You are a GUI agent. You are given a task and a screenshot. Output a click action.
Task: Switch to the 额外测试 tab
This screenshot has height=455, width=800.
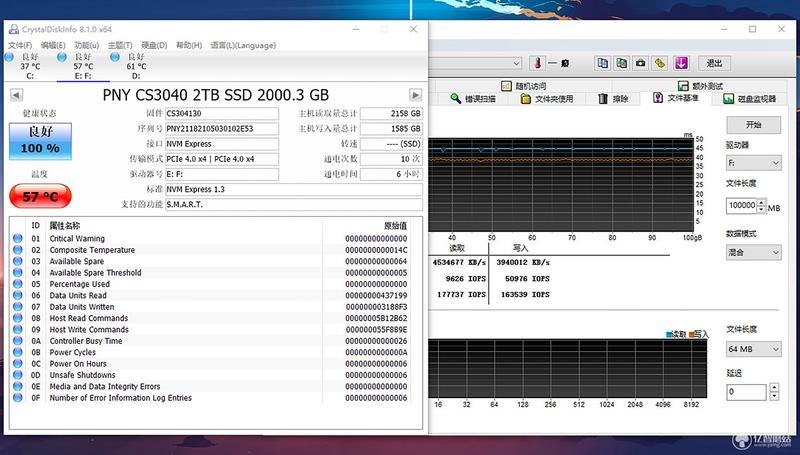(701, 86)
